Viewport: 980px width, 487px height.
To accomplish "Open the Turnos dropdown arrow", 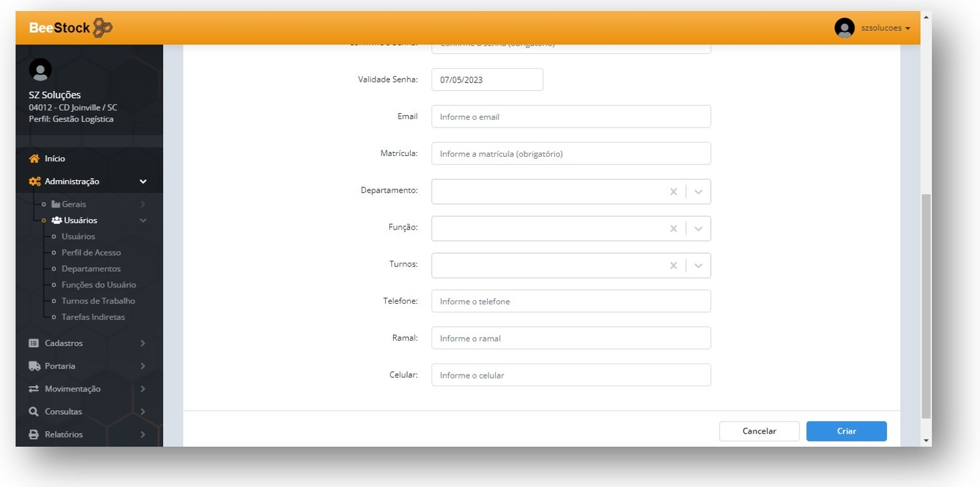I will pos(699,265).
